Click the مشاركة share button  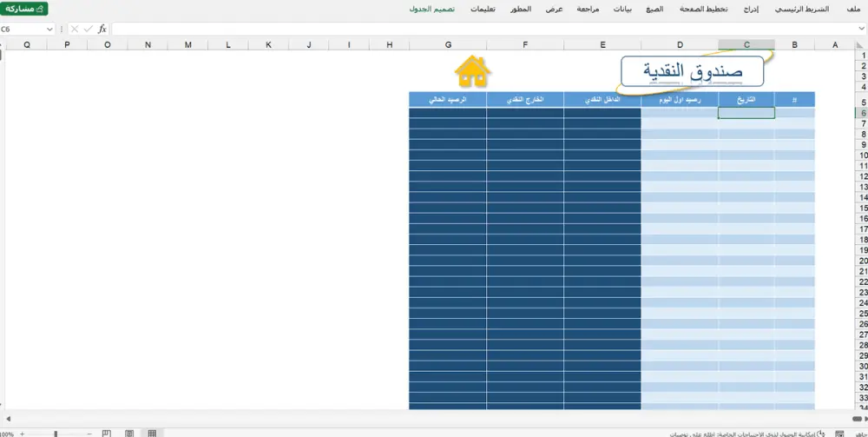point(23,9)
